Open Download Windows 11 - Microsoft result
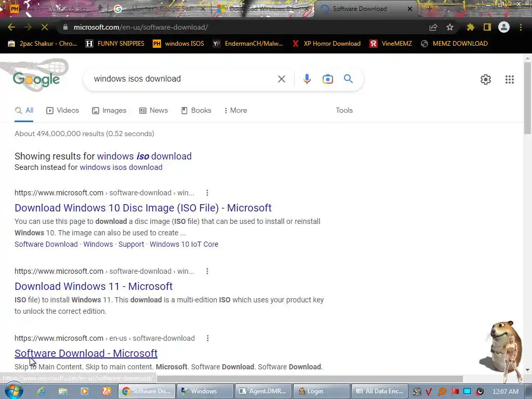 pos(94,286)
